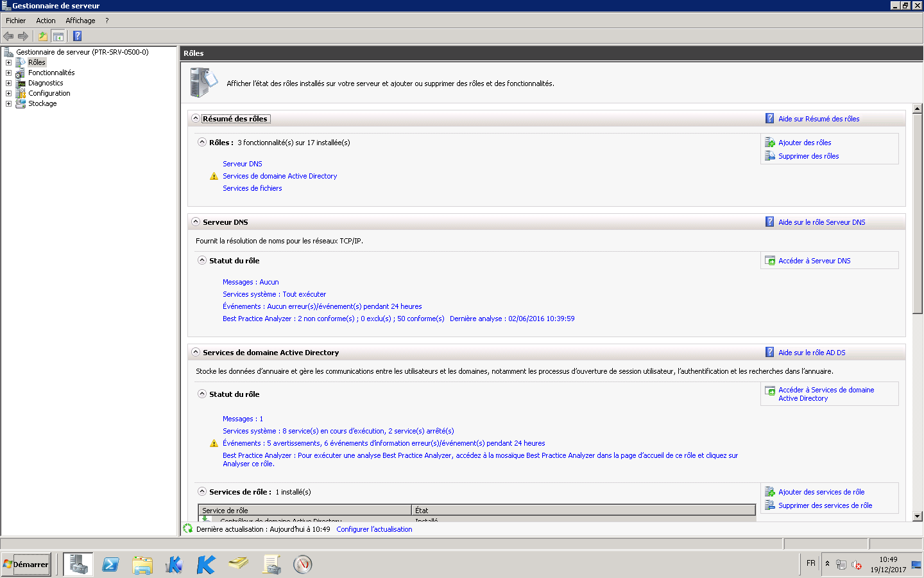924x578 pixels.
Task: Open Server Manager from the taskbar
Action: pos(78,565)
